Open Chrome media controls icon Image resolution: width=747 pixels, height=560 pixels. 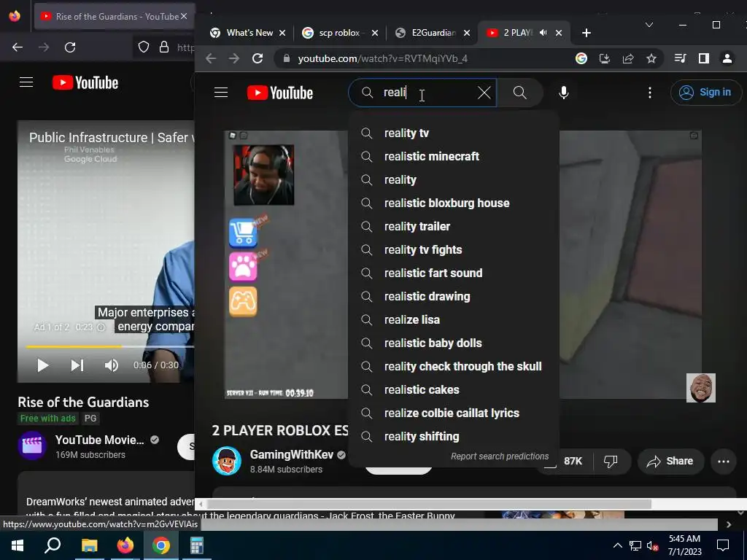click(x=681, y=58)
